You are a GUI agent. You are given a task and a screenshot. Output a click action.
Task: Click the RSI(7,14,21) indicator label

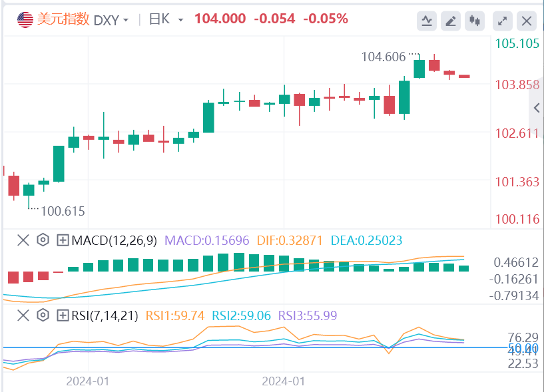pos(104,315)
